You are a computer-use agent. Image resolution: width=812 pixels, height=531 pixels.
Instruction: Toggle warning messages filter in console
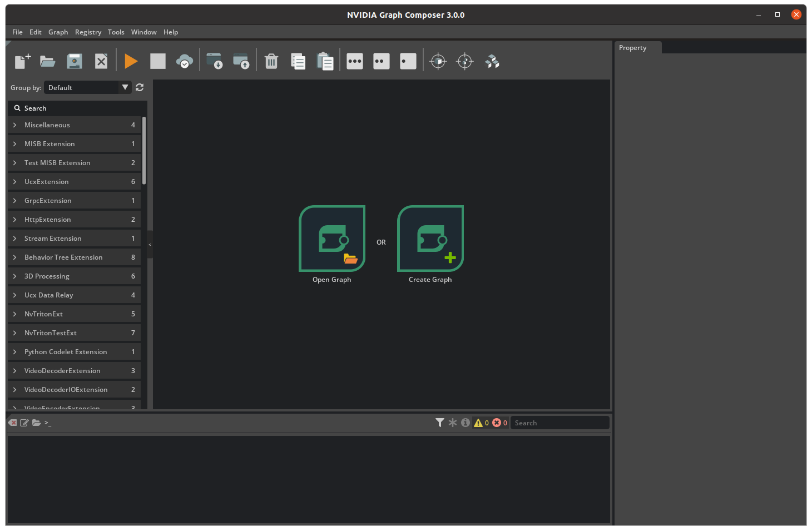[x=481, y=423]
